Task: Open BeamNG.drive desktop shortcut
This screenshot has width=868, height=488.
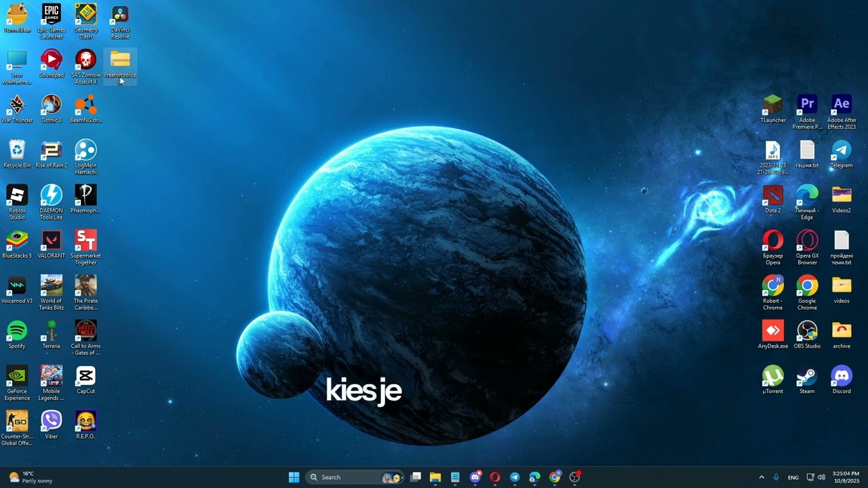Action: tap(85, 109)
